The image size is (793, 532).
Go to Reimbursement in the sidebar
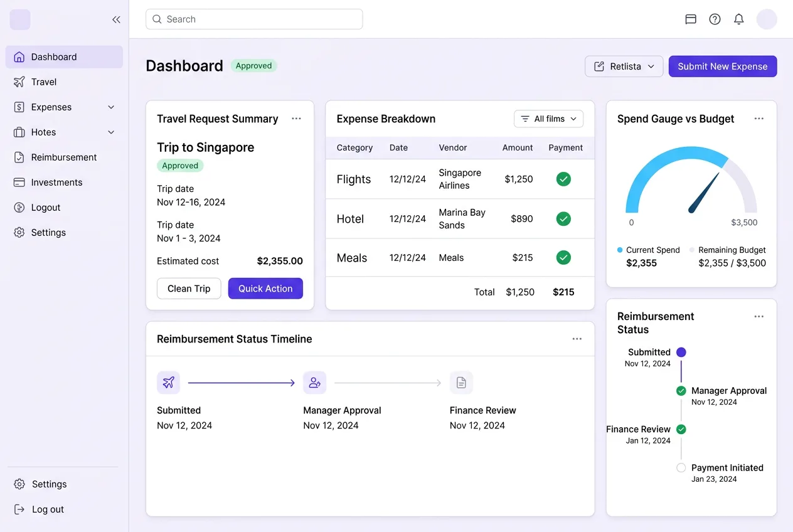(x=64, y=157)
